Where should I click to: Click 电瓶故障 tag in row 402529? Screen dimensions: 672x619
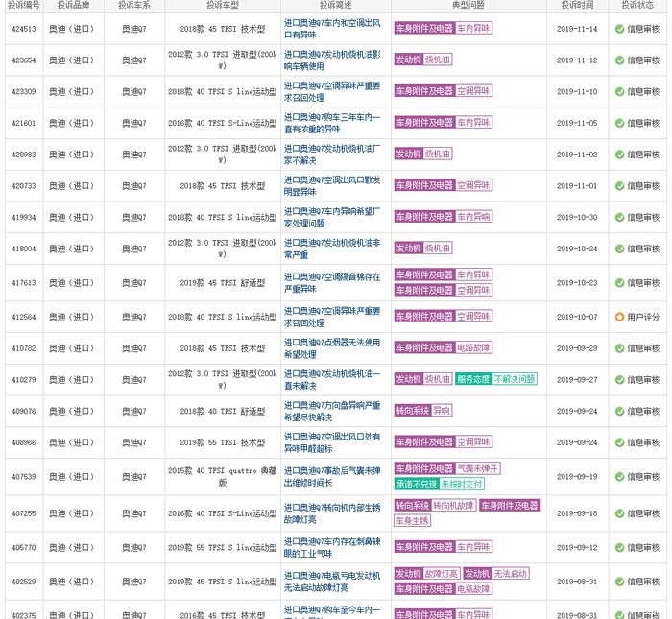tap(473, 588)
